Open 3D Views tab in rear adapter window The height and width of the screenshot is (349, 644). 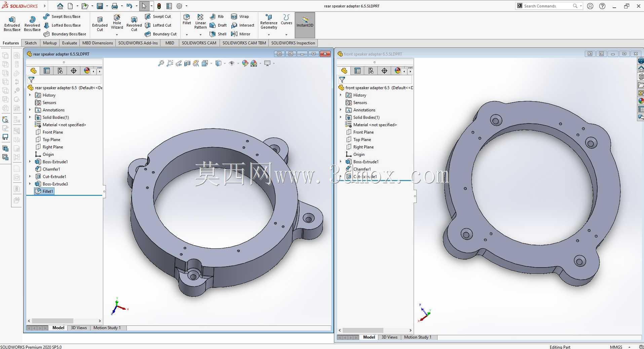tap(79, 328)
